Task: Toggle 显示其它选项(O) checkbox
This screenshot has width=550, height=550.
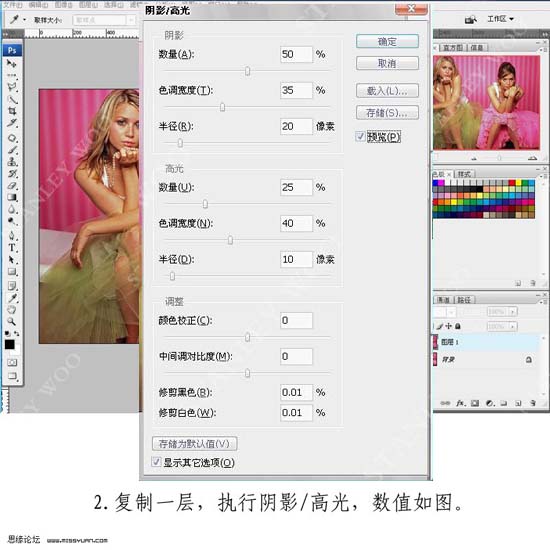Action: [x=156, y=462]
